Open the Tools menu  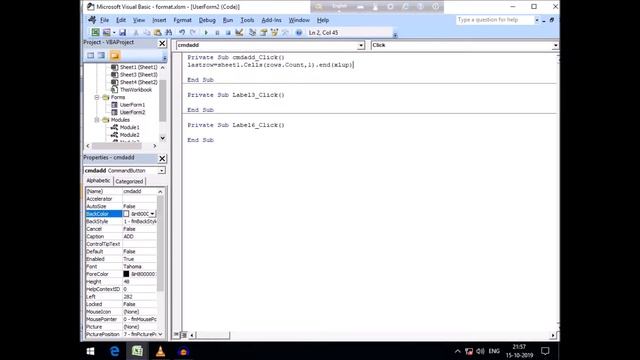point(247,20)
